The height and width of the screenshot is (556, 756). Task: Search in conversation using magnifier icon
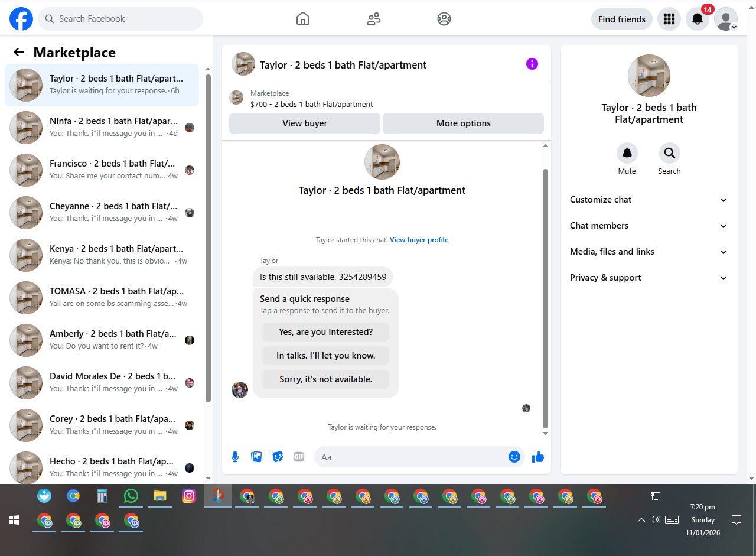670,153
